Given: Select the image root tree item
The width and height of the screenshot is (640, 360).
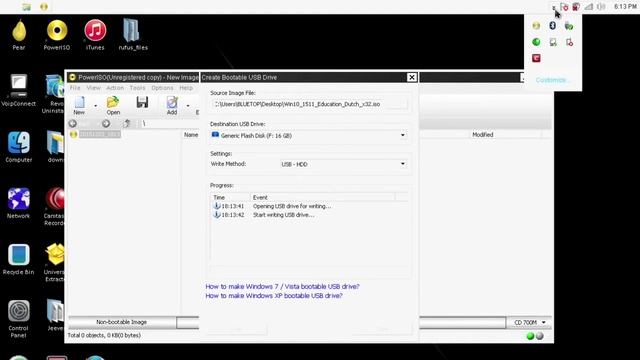Looking at the screenshot, I should pyautogui.click(x=100, y=134).
